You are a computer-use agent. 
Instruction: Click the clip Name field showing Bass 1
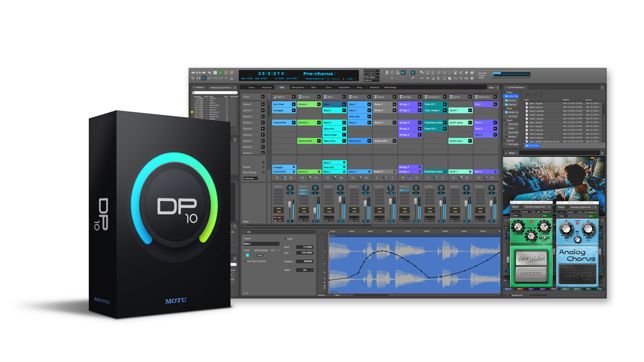[262, 243]
